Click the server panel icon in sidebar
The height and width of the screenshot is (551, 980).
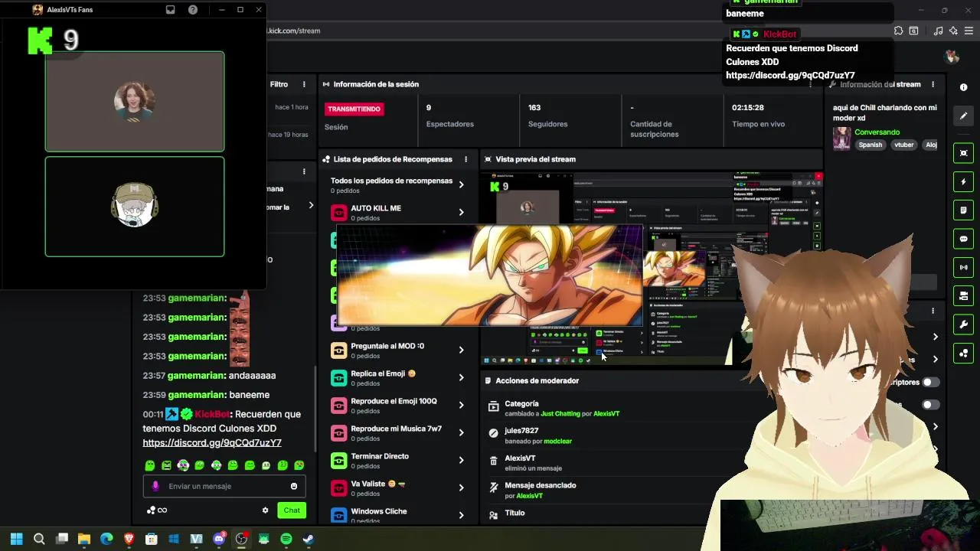point(964,296)
